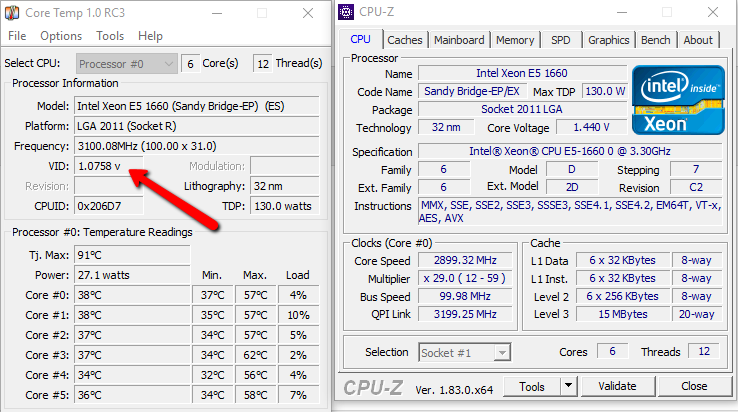
Task: Click the Lithography value 32 nm in Core Temp
Action: click(285, 186)
